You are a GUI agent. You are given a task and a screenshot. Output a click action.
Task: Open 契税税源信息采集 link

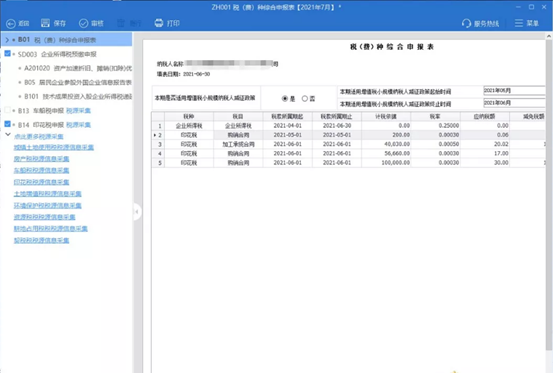click(41, 240)
